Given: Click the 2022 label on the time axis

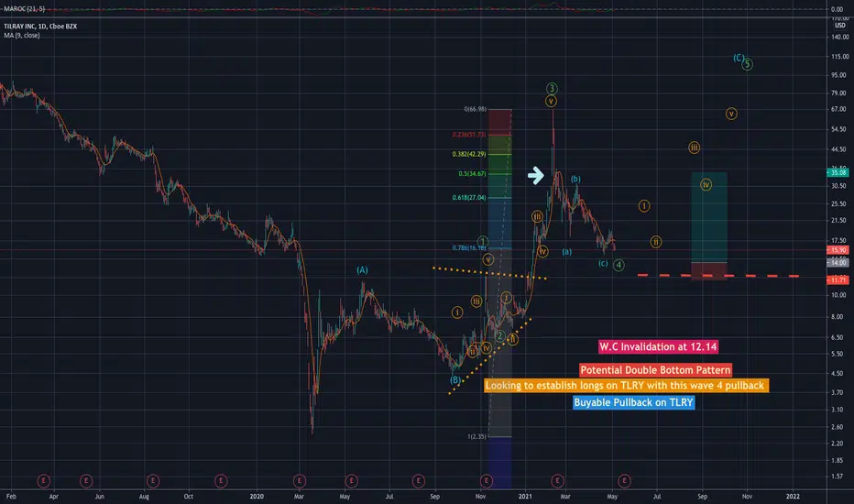Looking at the screenshot, I should 793,497.
